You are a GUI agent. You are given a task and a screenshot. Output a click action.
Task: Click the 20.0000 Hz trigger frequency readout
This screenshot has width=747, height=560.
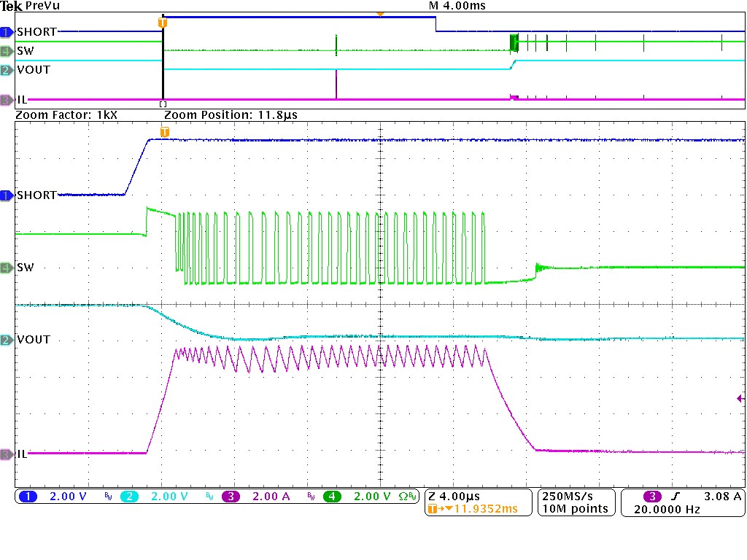(x=667, y=509)
